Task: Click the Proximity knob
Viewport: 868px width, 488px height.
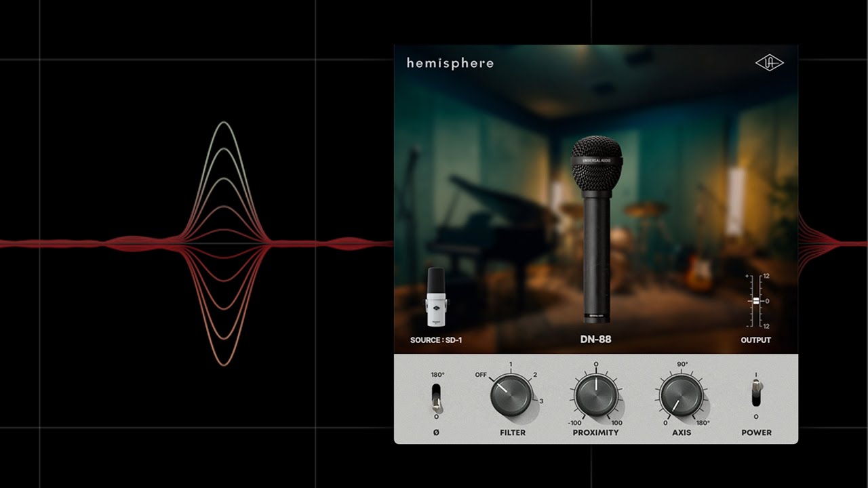Action: tap(596, 395)
